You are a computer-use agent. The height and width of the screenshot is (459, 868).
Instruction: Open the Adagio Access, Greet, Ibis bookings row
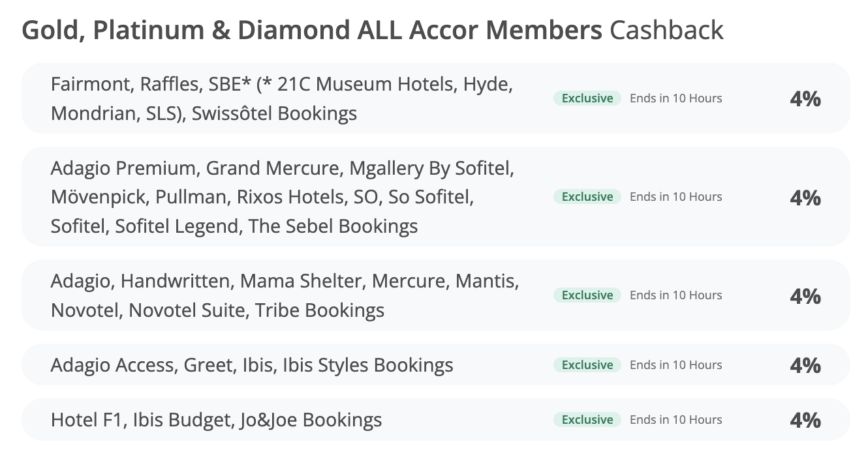point(252,364)
